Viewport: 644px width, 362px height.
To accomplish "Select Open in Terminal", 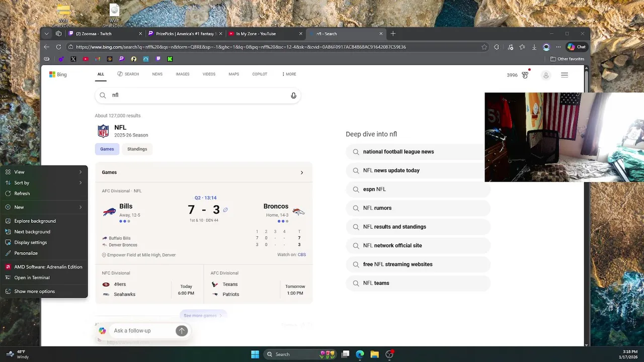I will click(44, 278).
